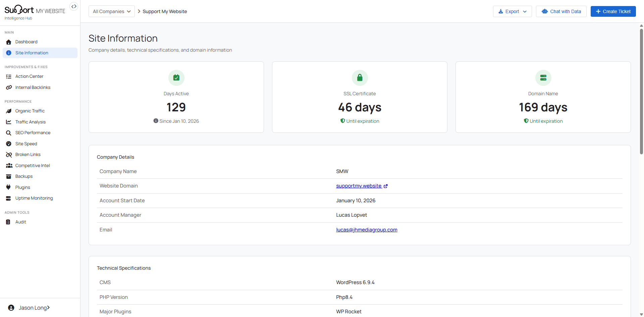Viewport: 644px width, 317px height.
Task: Click the Intelligence Hub label
Action: [x=18, y=18]
